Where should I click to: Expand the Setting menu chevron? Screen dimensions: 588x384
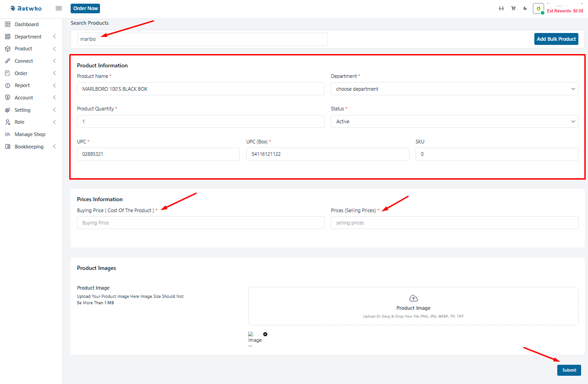(54, 110)
